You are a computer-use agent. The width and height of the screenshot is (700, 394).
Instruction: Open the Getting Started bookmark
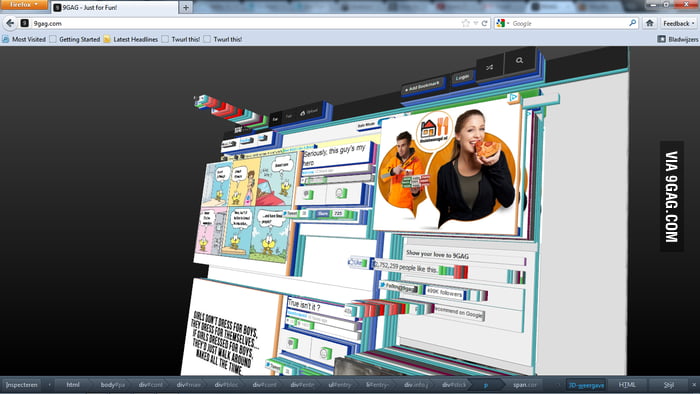75,39
